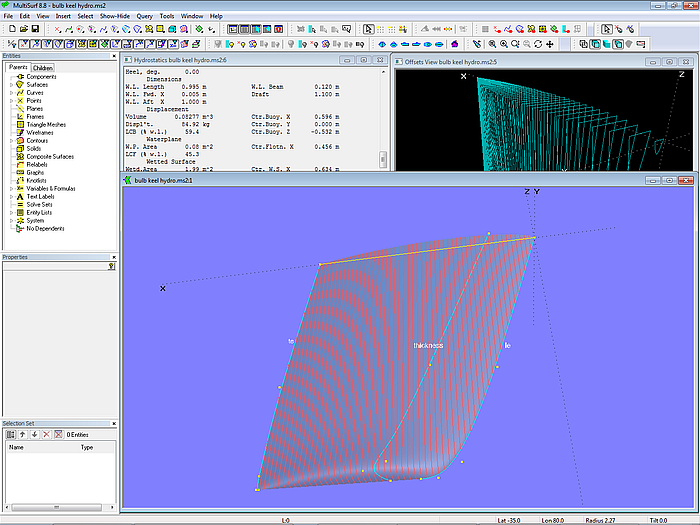
Task: Select Triangle Meshes in entities tree
Action: coord(46,125)
